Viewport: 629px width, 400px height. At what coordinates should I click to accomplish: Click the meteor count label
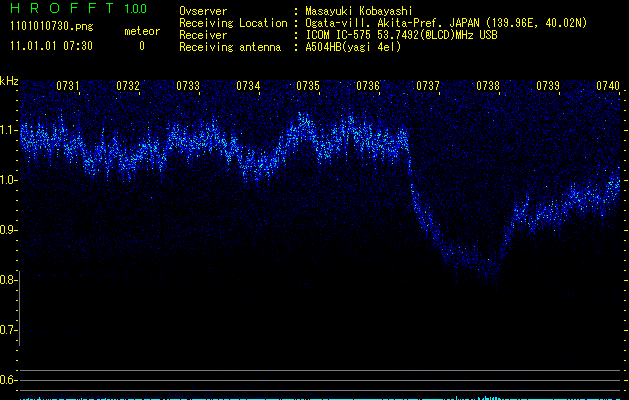tap(141, 32)
